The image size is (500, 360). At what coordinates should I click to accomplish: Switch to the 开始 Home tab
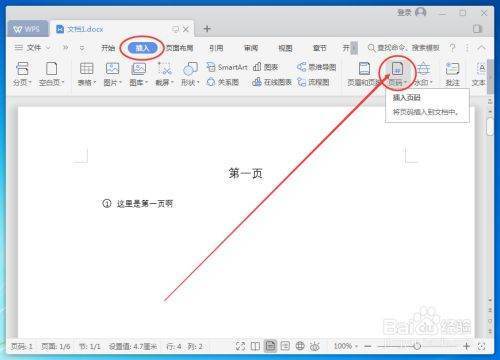tap(108, 48)
